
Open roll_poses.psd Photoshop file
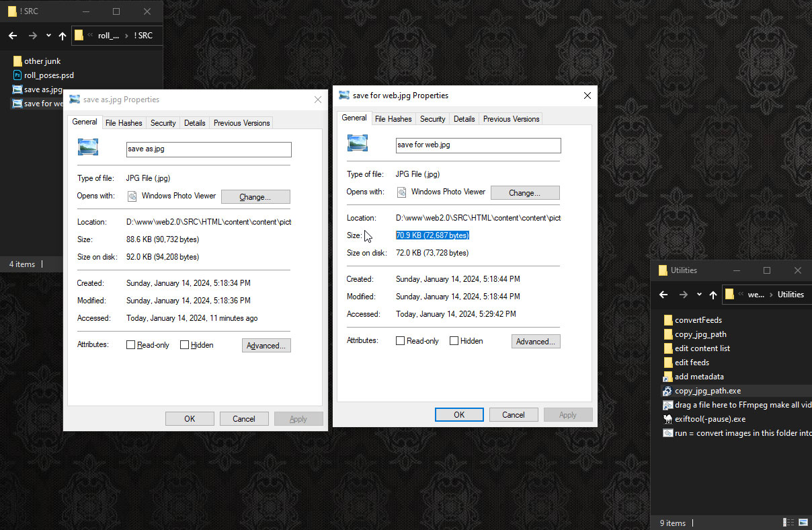(x=48, y=75)
